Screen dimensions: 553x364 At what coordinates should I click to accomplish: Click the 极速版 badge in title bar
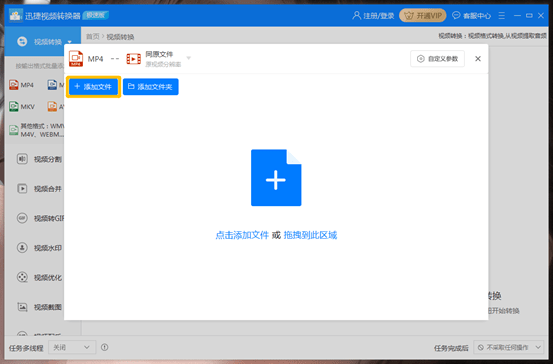[x=96, y=15]
